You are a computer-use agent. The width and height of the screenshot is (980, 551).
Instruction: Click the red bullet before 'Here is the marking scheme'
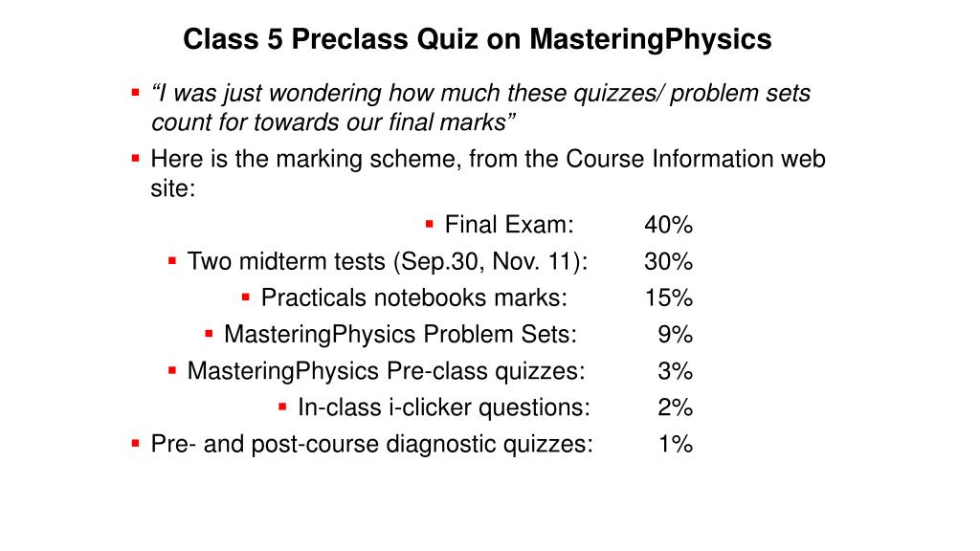(136, 157)
